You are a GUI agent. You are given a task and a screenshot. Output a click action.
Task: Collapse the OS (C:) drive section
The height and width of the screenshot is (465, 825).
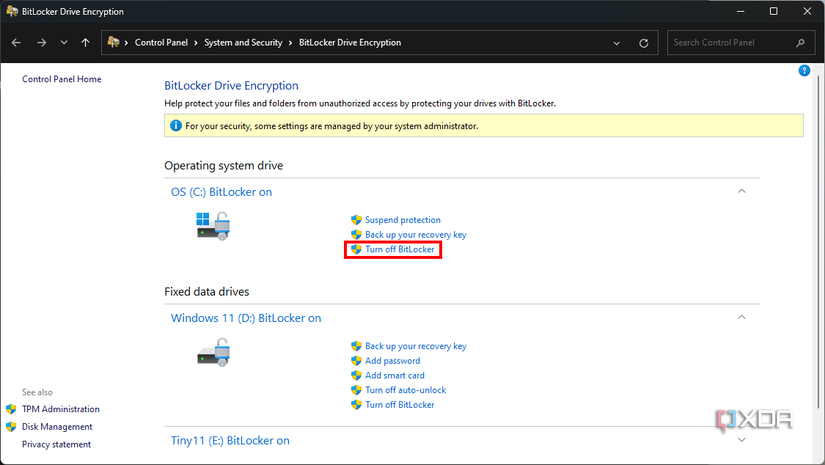pyautogui.click(x=741, y=190)
